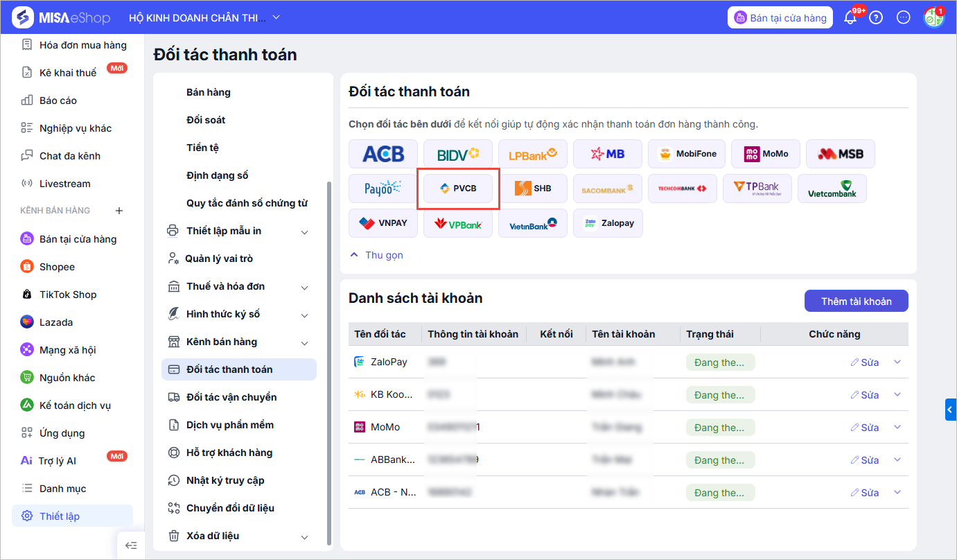Screen dimensions: 957x560
Task: Collapse partner list with Thu gọn
Action: 376,255
